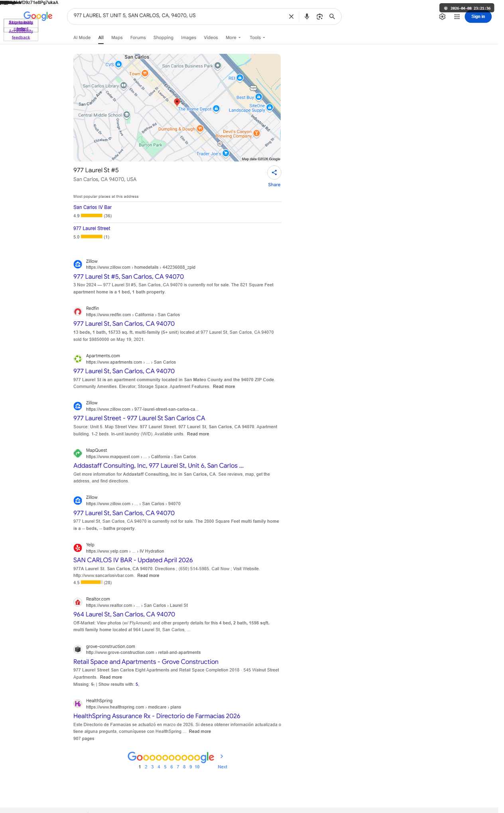Open the Tools dropdown
This screenshot has height=813, width=504.
258,37
